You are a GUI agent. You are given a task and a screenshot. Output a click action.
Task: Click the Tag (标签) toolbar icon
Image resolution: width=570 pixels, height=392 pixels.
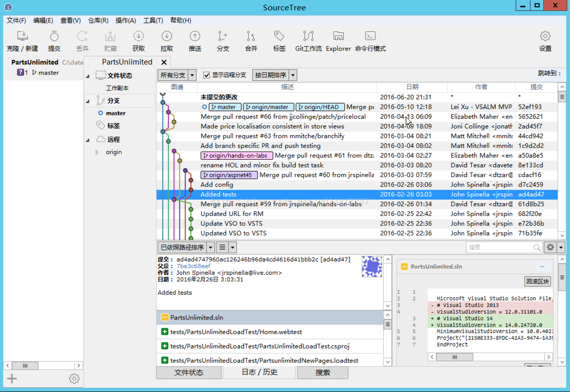(279, 41)
